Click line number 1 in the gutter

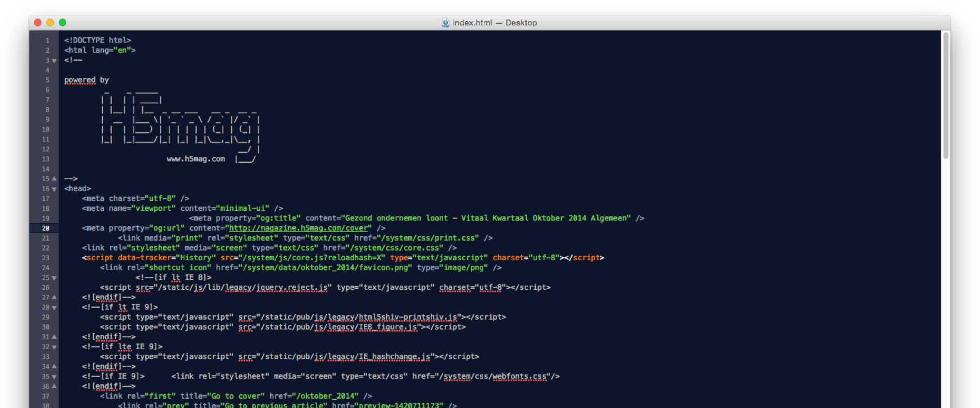point(48,40)
